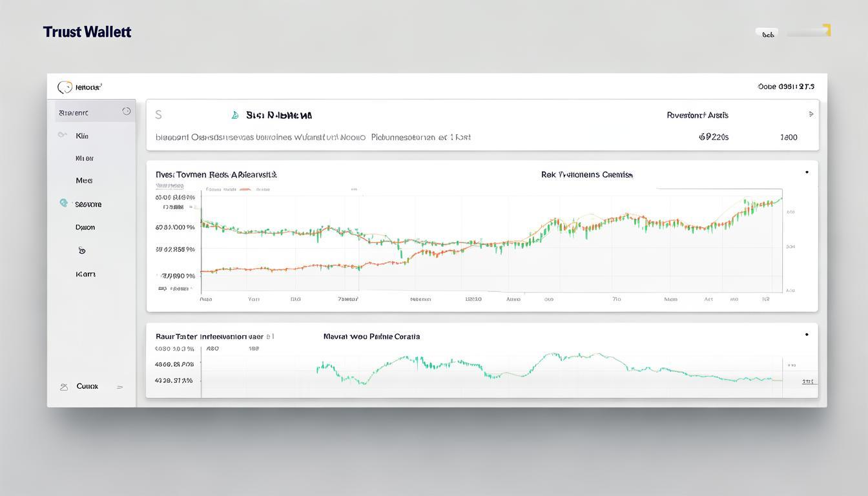868x496 pixels.
Task: Click the Trust Wallet title
Action: pyautogui.click(x=87, y=32)
